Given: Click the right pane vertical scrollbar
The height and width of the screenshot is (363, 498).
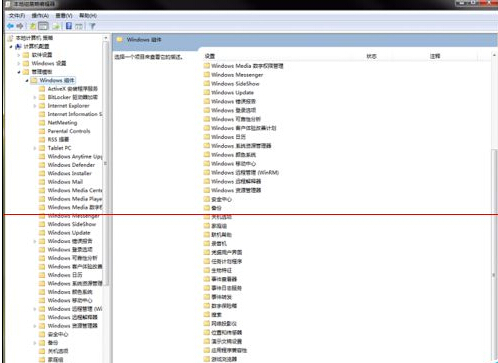Looking at the screenshot, I should point(494,207).
